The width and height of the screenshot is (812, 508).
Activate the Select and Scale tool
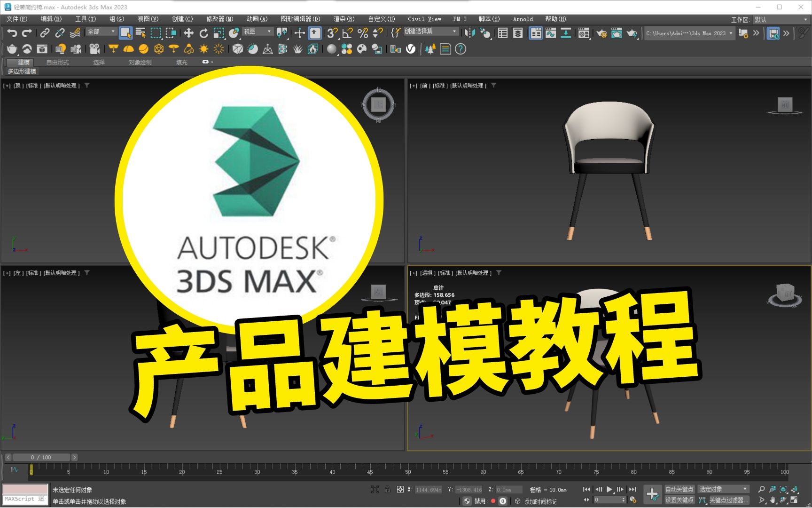coord(219,33)
